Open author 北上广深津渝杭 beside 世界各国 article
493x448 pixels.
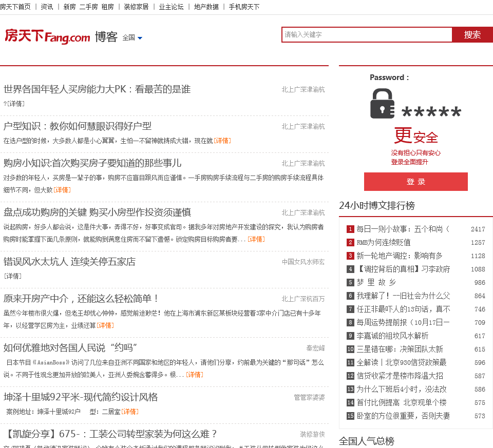[x=304, y=89]
